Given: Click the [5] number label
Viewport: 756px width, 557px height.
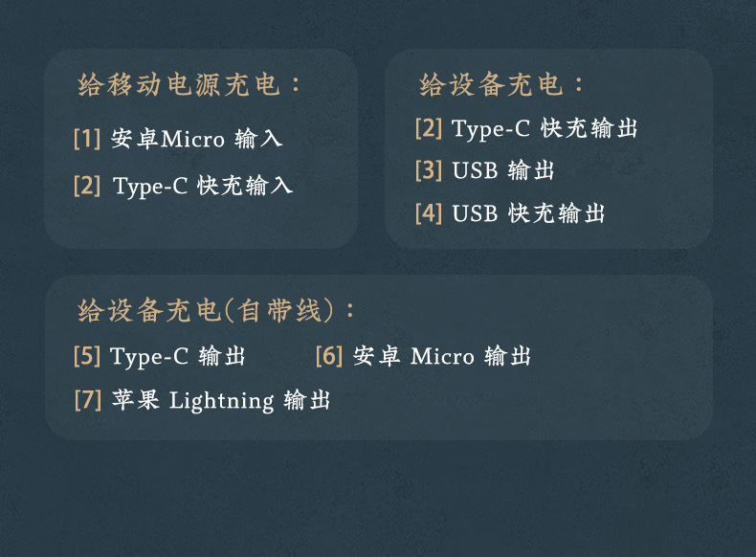Looking at the screenshot, I should point(87,357).
